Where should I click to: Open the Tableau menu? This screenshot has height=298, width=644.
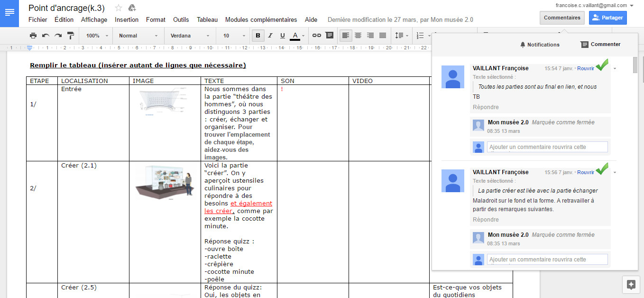(207, 20)
